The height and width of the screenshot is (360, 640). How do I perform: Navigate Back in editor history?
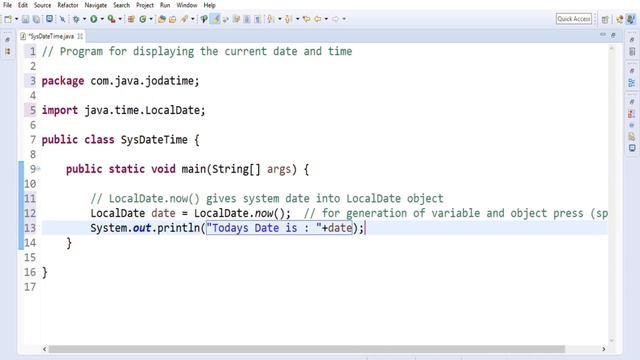pos(318,19)
